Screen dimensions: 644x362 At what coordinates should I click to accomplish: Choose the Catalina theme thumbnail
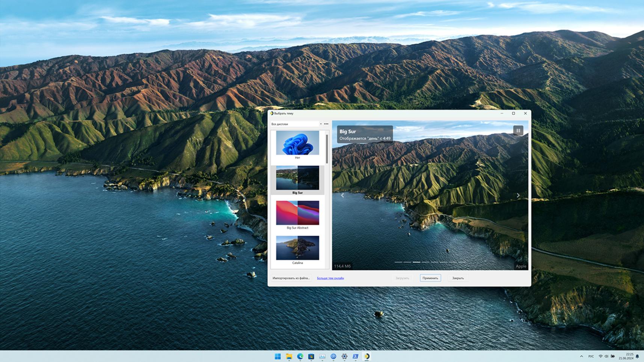[x=297, y=250]
